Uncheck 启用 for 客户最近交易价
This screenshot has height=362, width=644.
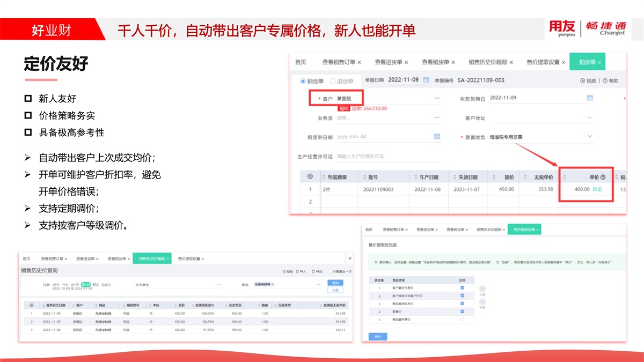(462, 288)
